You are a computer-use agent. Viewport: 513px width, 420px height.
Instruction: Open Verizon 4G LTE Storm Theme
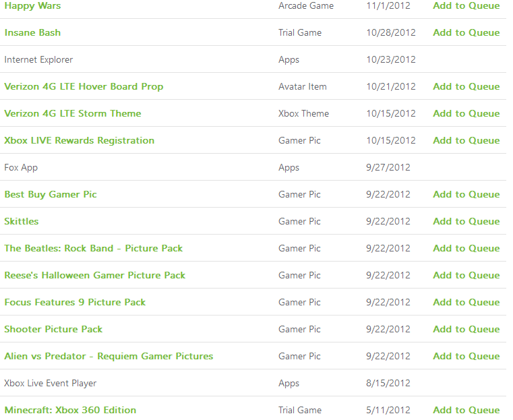point(73,113)
